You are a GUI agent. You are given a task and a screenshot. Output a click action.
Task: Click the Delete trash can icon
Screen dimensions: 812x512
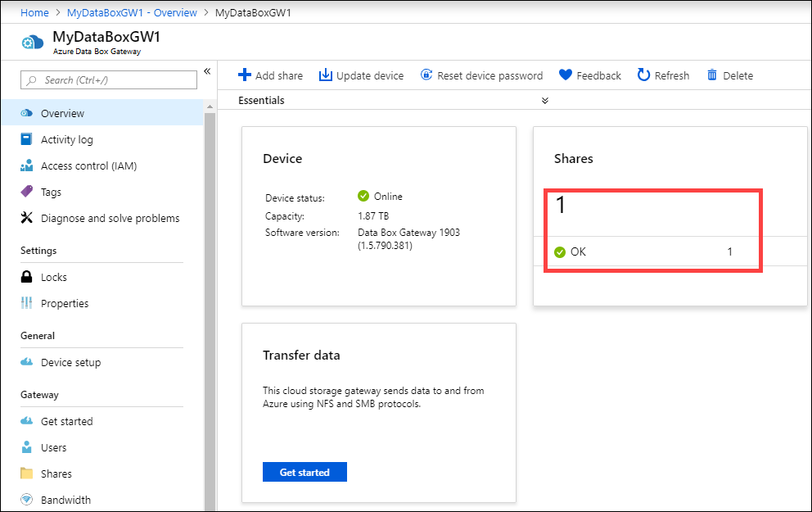pos(712,75)
